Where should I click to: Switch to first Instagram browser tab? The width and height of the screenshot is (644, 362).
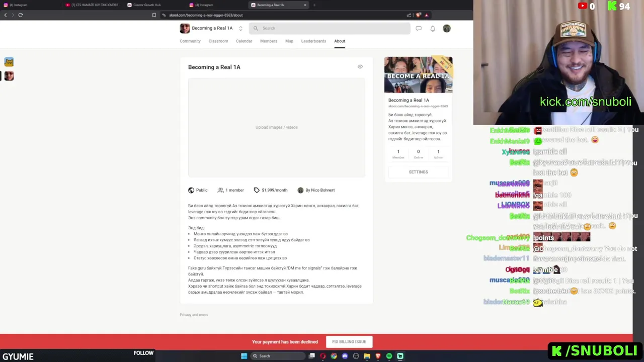click(x=30, y=5)
